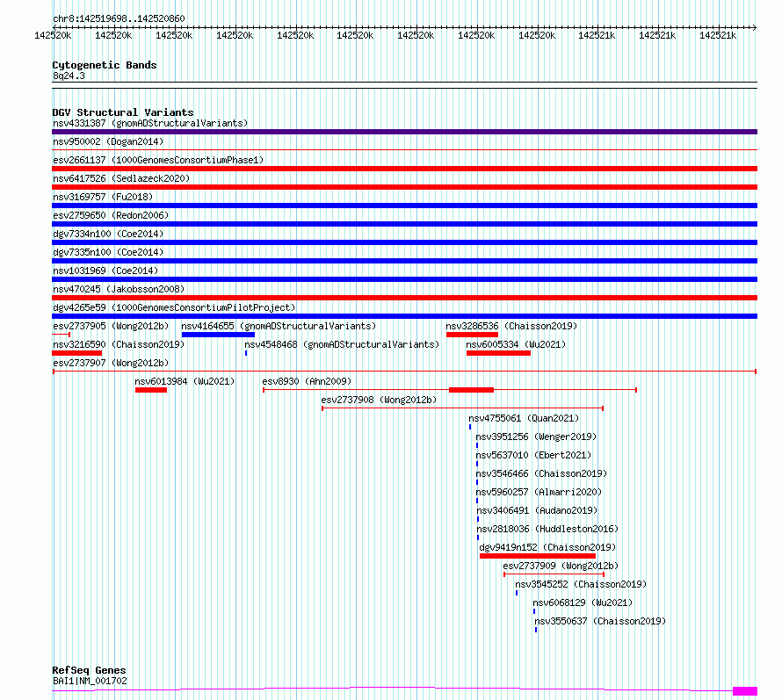This screenshot has height=700, width=782.
Task: Select dgv7334n100 (Coe2014) label
Action: pyautogui.click(x=108, y=234)
